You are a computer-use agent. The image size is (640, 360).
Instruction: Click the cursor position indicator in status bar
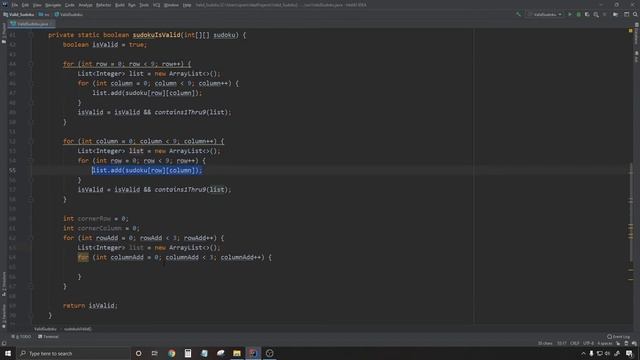(562, 343)
